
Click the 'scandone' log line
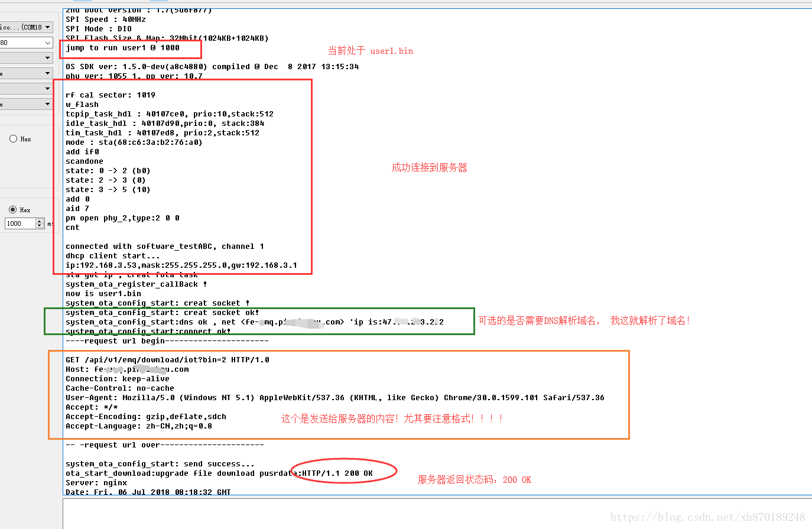pos(85,161)
